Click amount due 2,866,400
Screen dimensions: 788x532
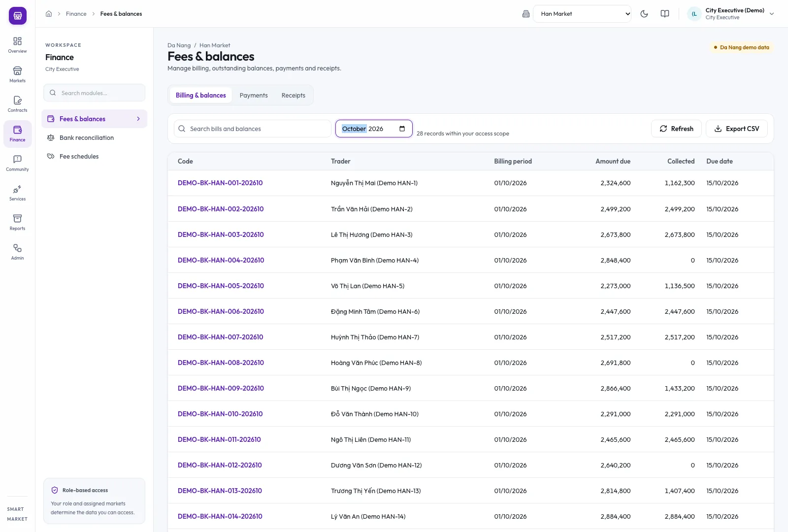click(x=616, y=388)
